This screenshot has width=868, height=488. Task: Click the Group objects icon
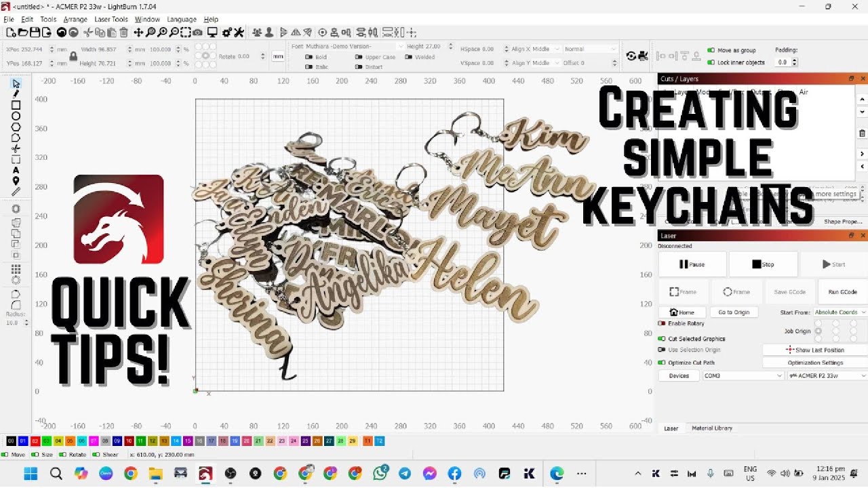(257, 32)
